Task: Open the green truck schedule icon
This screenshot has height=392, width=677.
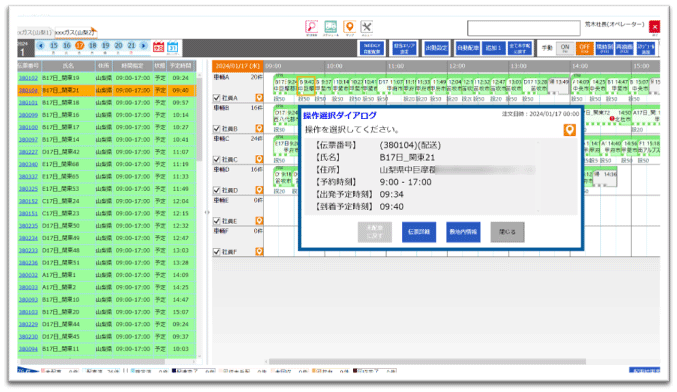Action: click(331, 27)
